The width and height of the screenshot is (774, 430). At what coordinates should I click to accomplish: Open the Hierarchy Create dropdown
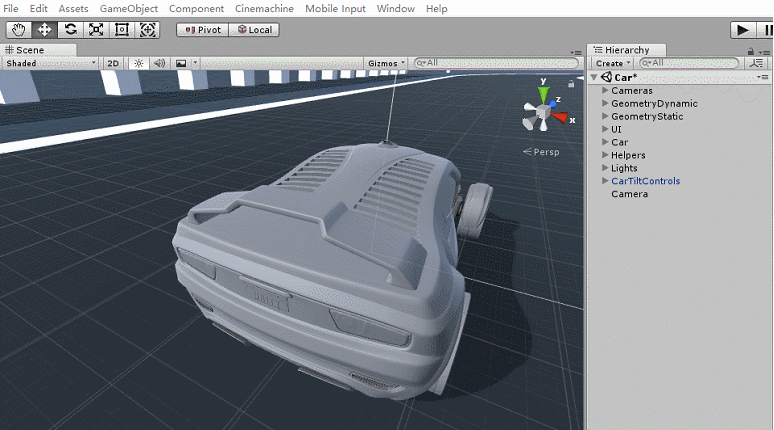[x=613, y=63]
